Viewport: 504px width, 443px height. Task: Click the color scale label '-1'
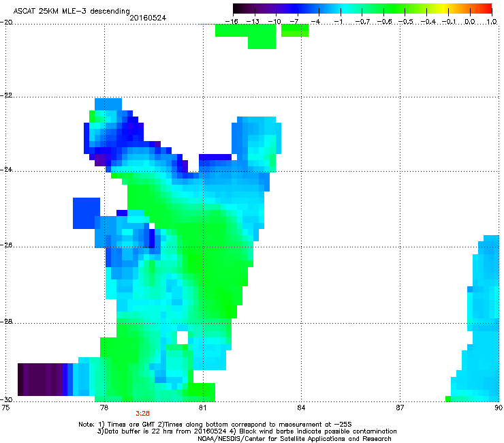coord(338,22)
